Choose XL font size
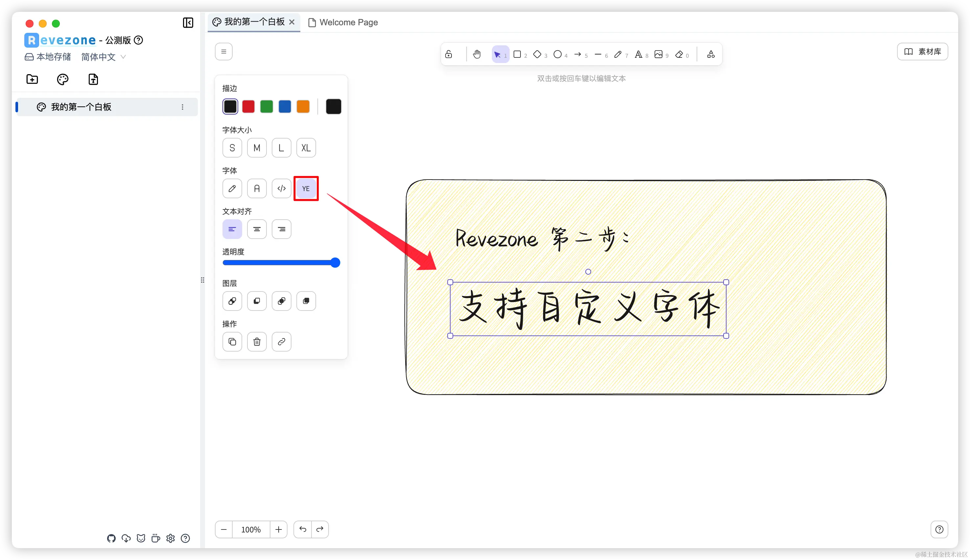The width and height of the screenshot is (970, 560). click(306, 148)
